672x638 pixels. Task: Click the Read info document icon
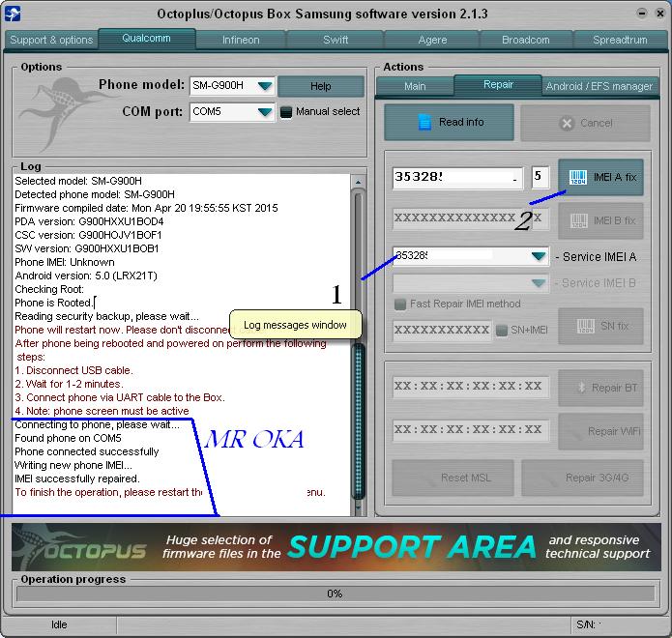click(x=424, y=122)
